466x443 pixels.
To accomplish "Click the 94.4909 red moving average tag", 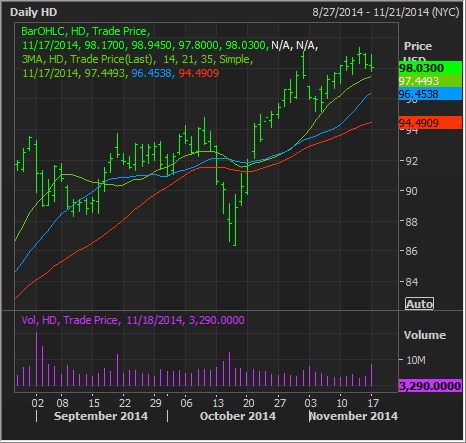I will pyautogui.click(x=430, y=123).
